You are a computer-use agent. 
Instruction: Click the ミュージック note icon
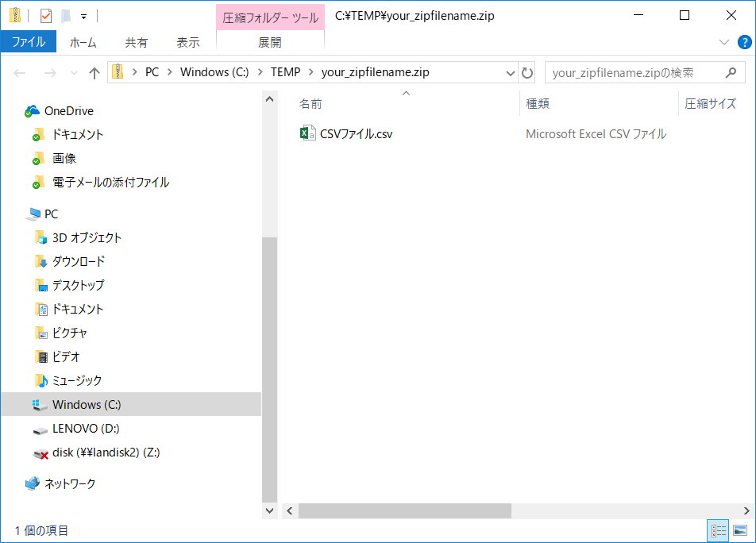[41, 380]
